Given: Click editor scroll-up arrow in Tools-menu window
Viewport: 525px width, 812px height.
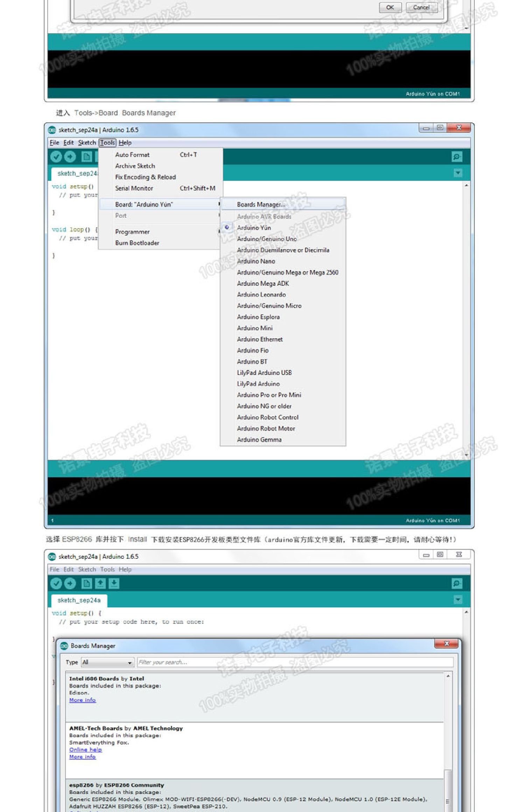Looking at the screenshot, I should (466, 185).
